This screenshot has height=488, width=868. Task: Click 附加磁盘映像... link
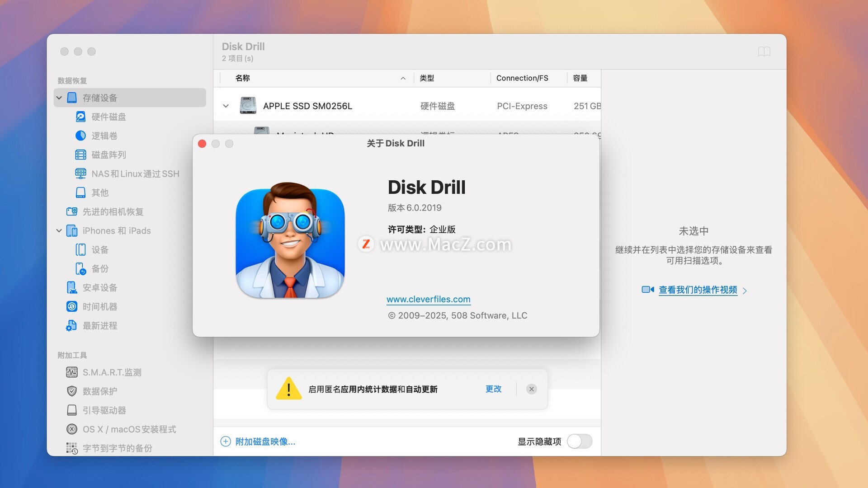[265, 441]
